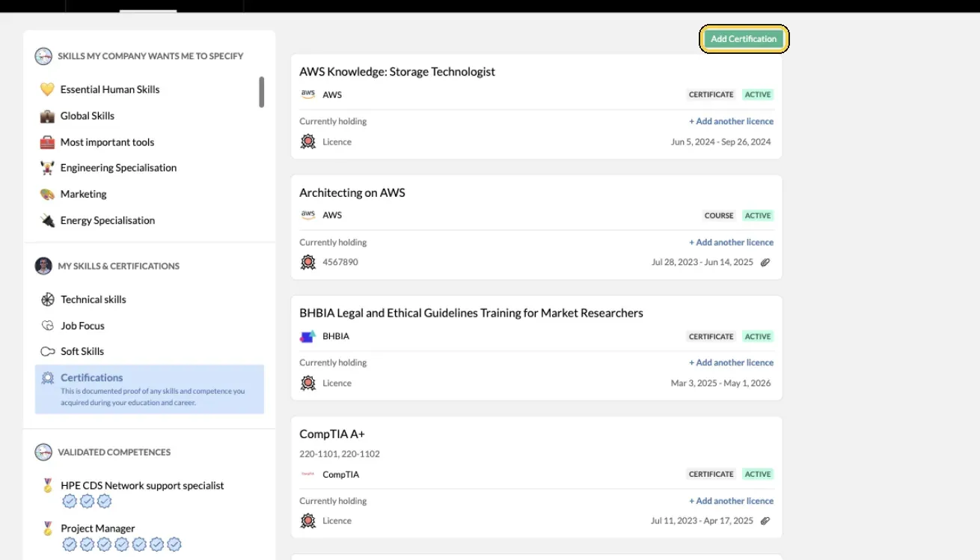This screenshot has height=560, width=980.
Task: Click the company skills list scrollbar
Action: pos(261,92)
